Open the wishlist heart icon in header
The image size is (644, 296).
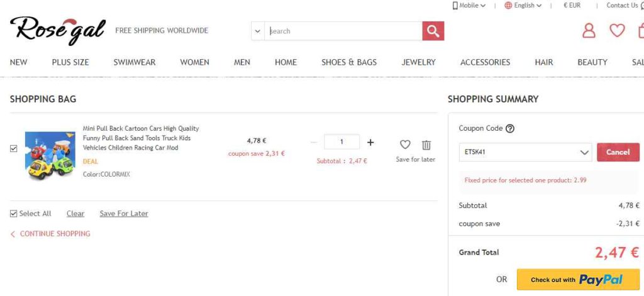point(617,30)
